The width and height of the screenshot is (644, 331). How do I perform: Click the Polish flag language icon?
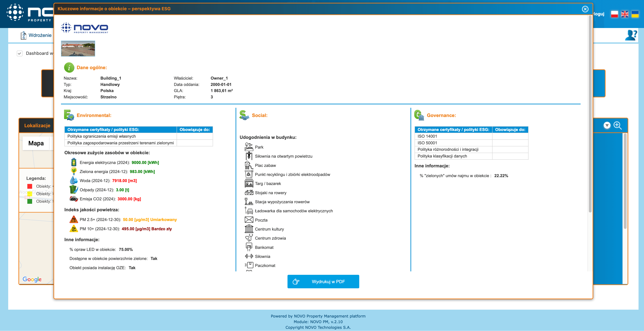[x=614, y=14]
